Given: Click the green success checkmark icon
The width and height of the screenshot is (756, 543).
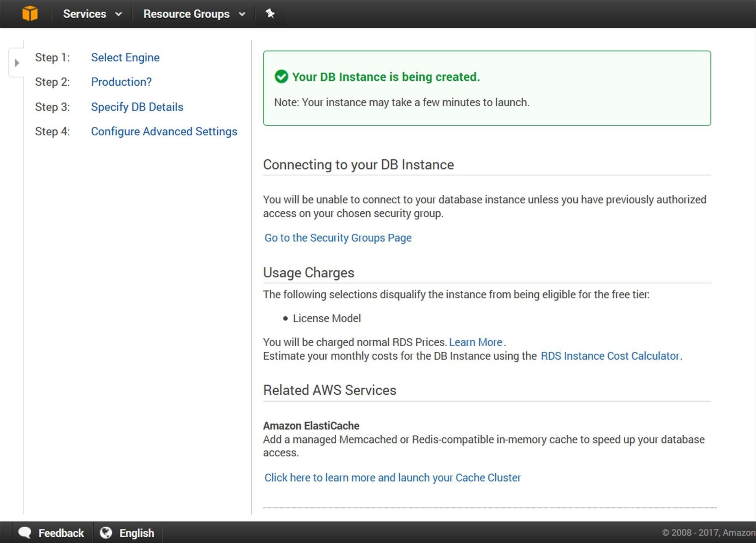Looking at the screenshot, I should [x=281, y=76].
